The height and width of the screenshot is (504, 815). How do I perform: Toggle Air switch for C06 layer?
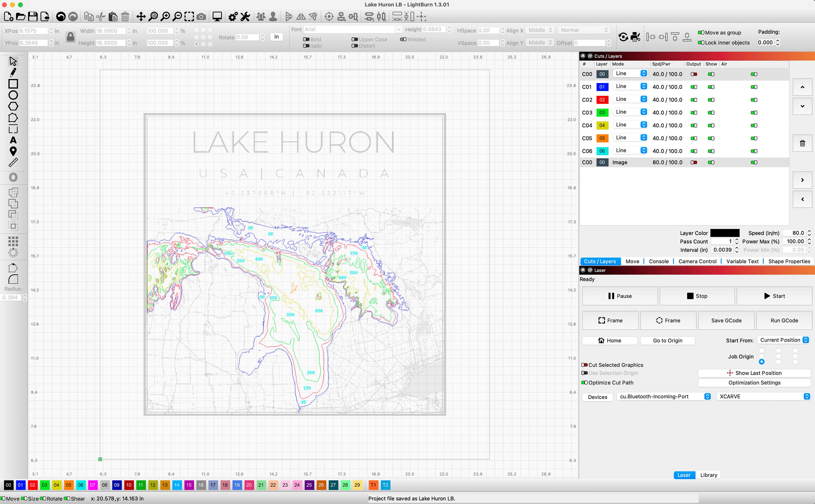pos(754,151)
